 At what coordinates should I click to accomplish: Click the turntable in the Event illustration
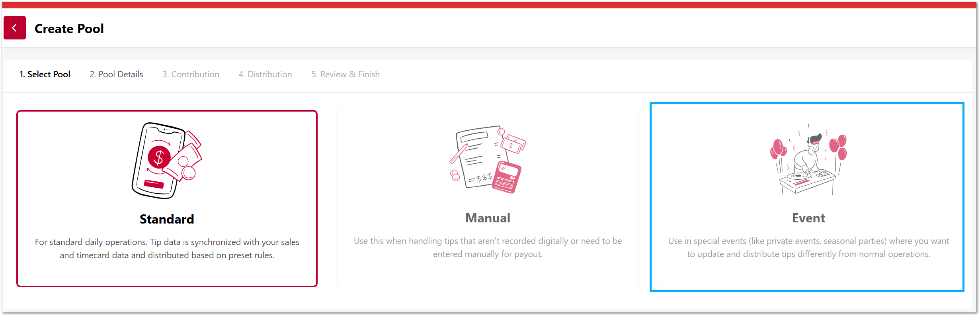(x=799, y=175)
